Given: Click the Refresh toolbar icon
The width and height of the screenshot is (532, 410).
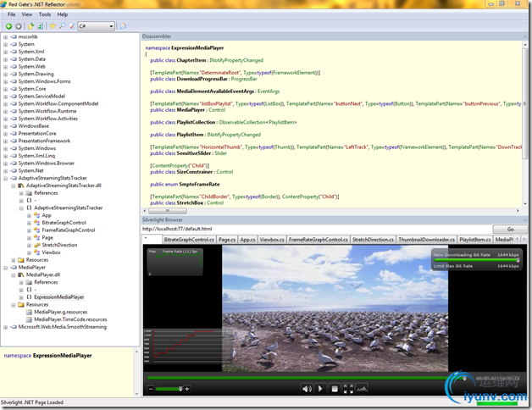Looking at the screenshot, I should tap(40, 26).
